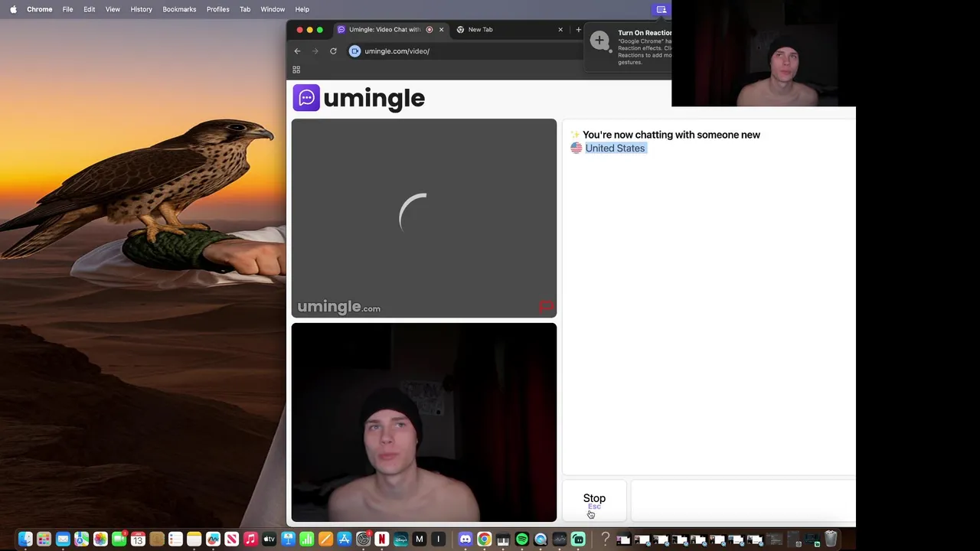Close the New Tab tab

pos(560,29)
